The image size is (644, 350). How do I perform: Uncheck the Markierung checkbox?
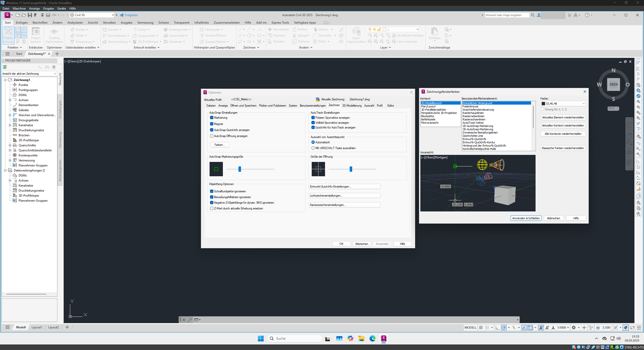point(212,118)
